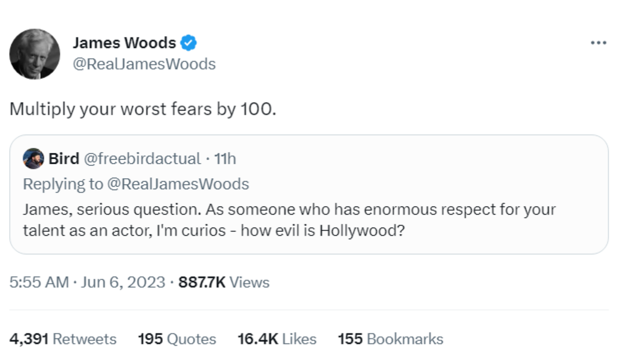
Task: Open the @RealJamesWoods handle under the name
Action: [x=144, y=64]
